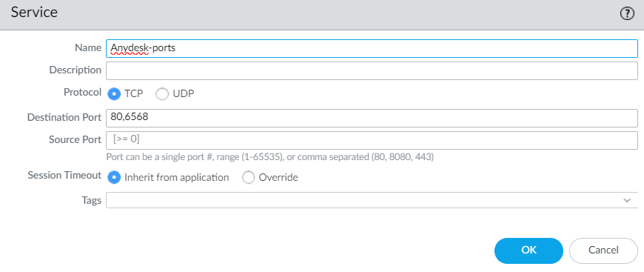Click the Destination Port field with 80,6568
This screenshot has width=644, height=272.
372,118
